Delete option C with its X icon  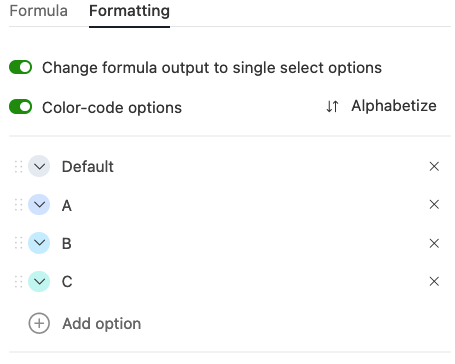pos(434,282)
